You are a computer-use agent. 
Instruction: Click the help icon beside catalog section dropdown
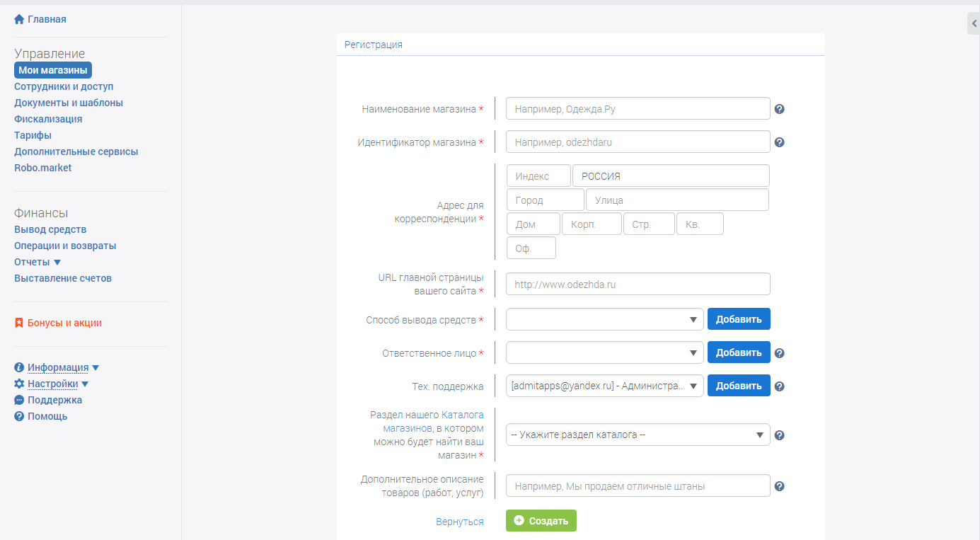779,435
